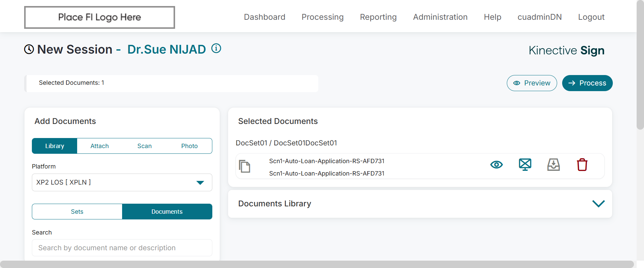This screenshot has height=268, width=644.
Task: Switch to Sets view
Action: click(77, 212)
